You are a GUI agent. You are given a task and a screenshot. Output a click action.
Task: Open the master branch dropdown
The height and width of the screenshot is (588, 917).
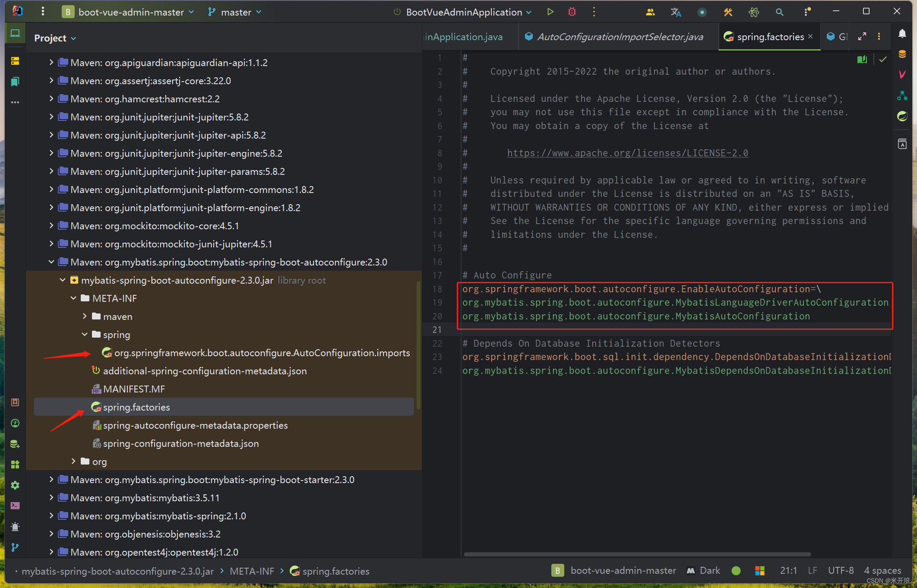[x=235, y=12]
